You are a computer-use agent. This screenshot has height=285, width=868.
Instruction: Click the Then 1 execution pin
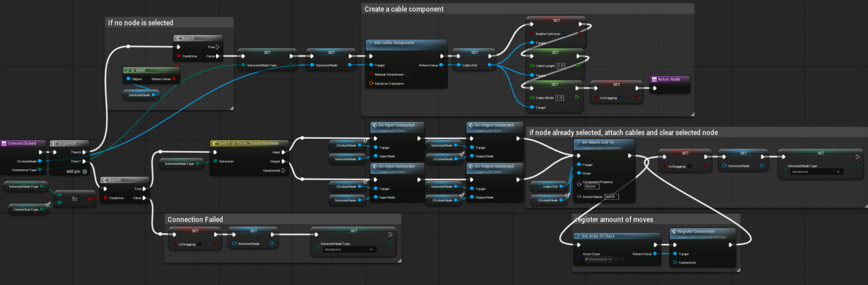pyautogui.click(x=84, y=161)
